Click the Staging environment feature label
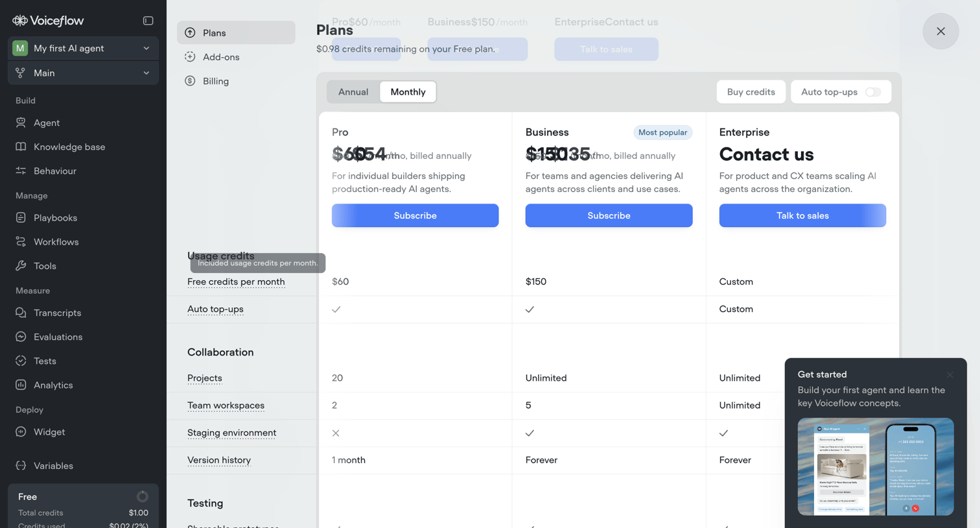The width and height of the screenshot is (980, 528). (231, 433)
